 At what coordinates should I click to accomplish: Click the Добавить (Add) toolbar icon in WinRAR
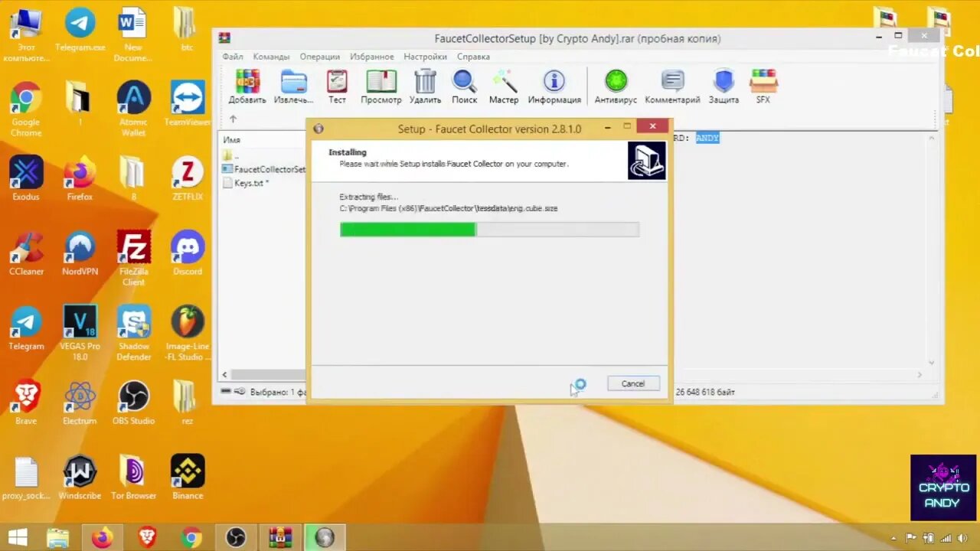(247, 86)
